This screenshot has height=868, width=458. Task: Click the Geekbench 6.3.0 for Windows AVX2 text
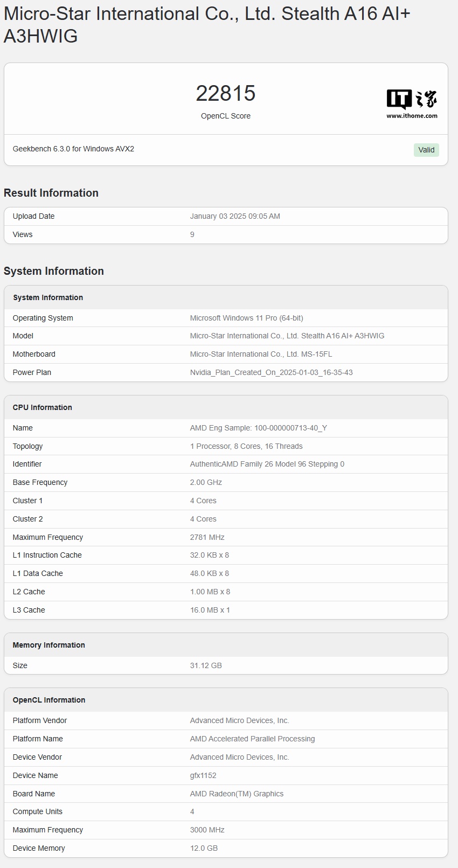73,149
